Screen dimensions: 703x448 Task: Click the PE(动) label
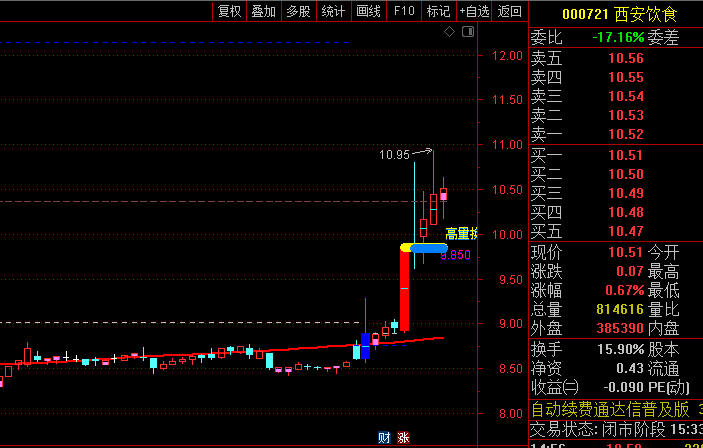[669, 387]
